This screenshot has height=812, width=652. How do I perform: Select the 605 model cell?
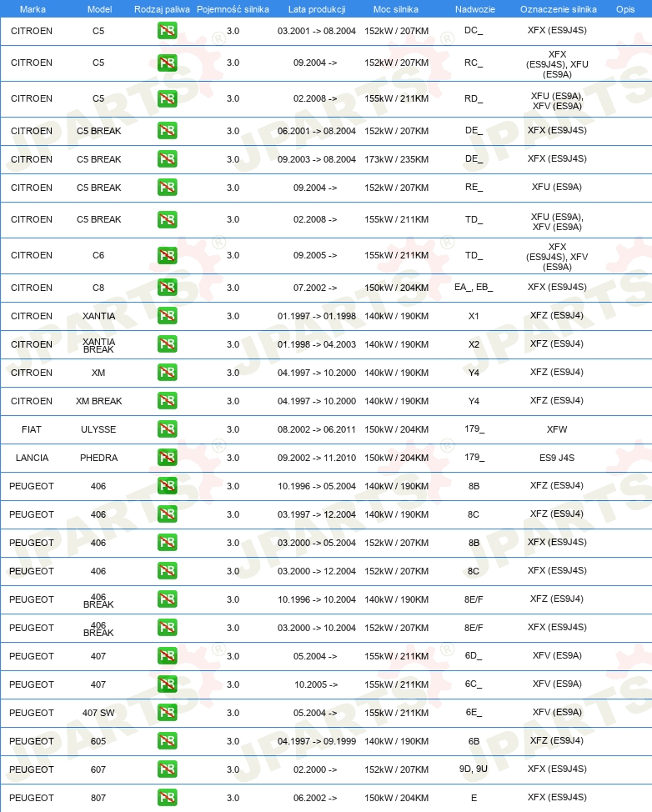click(x=98, y=741)
